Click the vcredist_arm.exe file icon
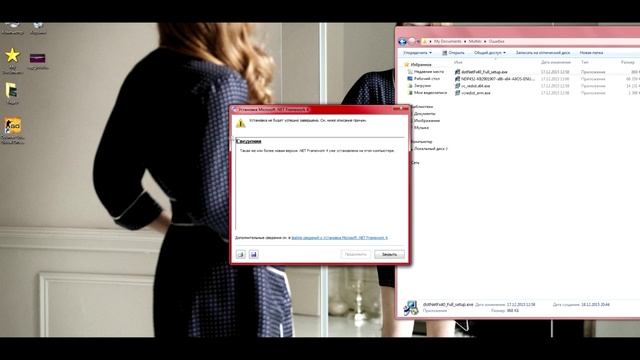Image resolution: width=640 pixels, height=360 pixels. (457, 93)
